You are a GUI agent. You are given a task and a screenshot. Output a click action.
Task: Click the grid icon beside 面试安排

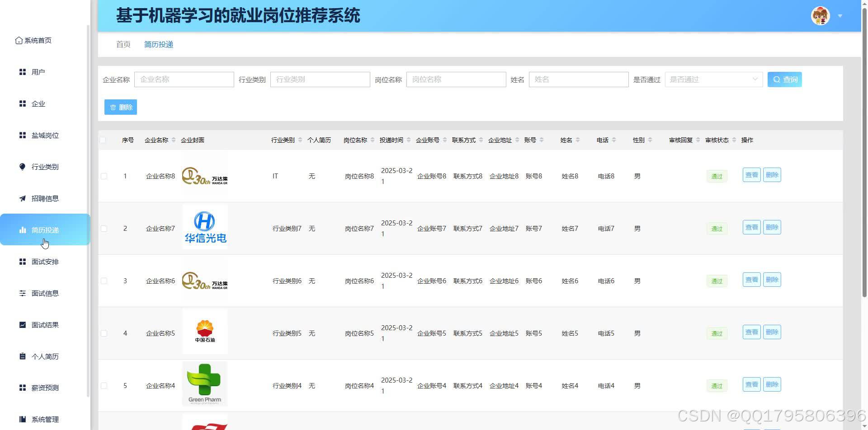point(23,262)
